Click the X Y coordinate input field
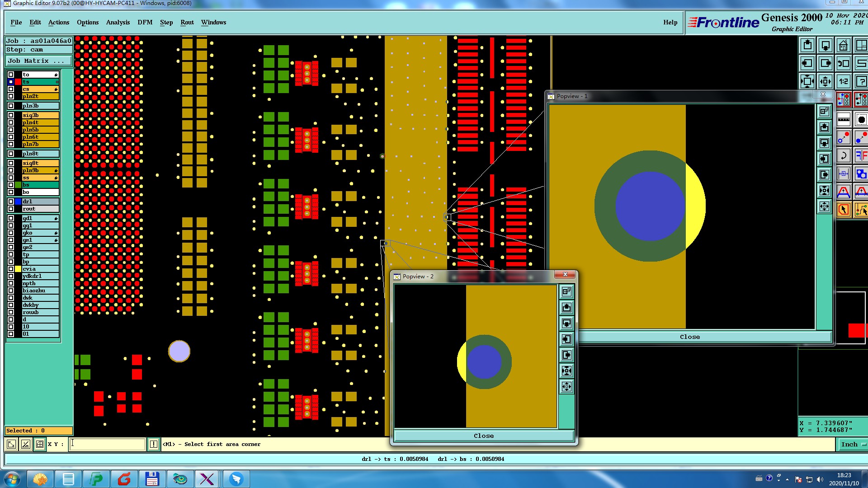 pyautogui.click(x=107, y=444)
